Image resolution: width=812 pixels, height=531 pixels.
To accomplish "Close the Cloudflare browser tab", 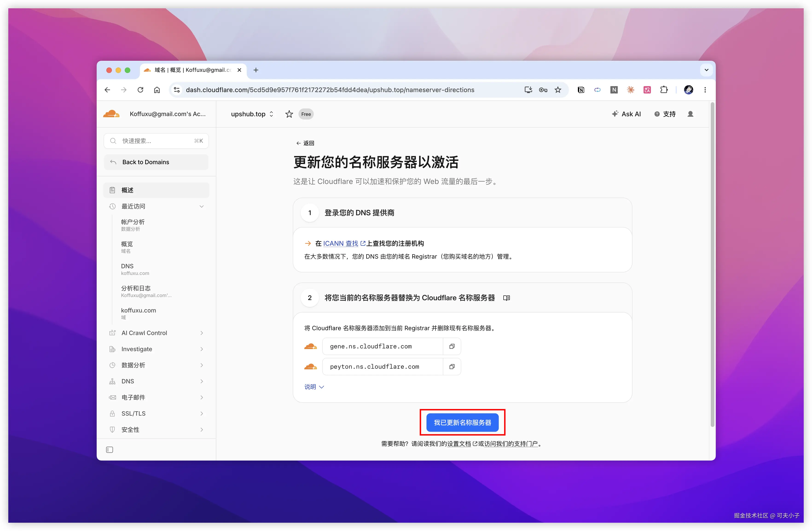I will pos(240,70).
